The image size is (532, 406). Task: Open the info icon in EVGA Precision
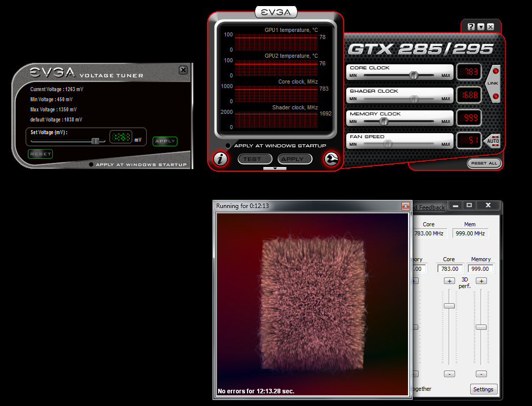point(220,159)
